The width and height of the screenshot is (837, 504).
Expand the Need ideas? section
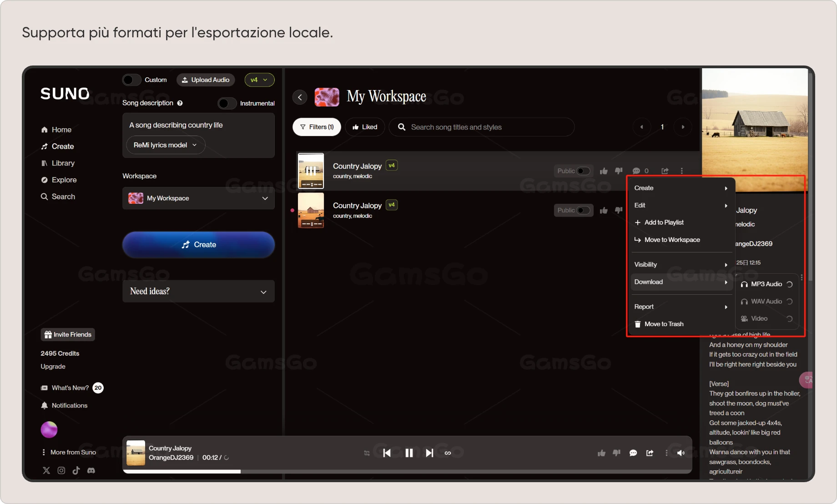[198, 292]
